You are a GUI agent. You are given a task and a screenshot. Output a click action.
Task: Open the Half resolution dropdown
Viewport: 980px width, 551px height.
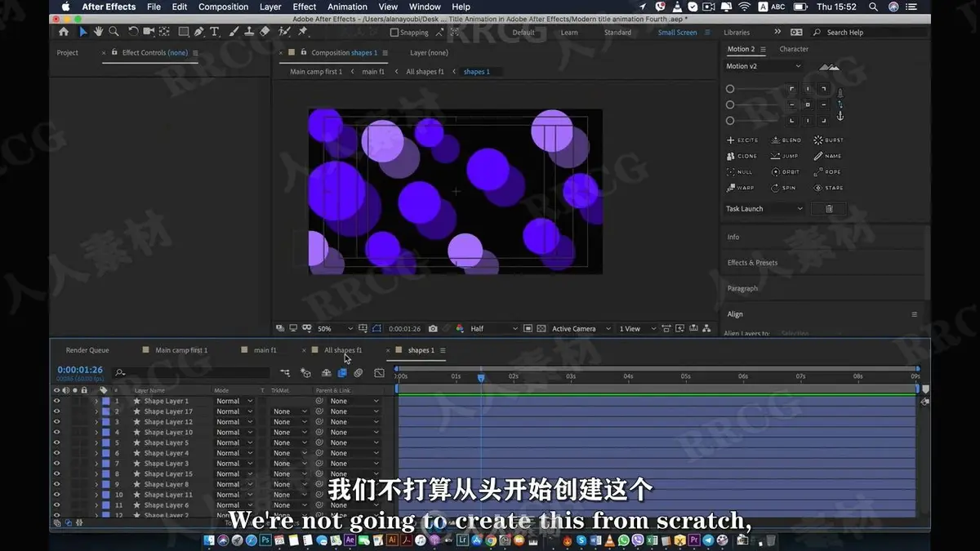(494, 329)
